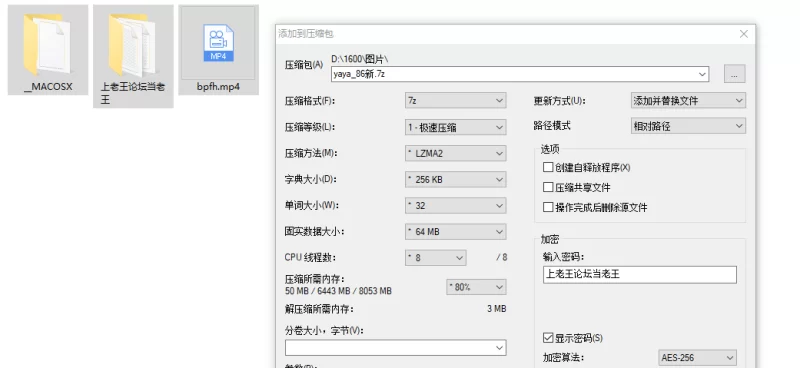Viewport: 800px width, 368px height.
Task: Open the CPU 线程数 dropdown showing 8
Action: 436,258
